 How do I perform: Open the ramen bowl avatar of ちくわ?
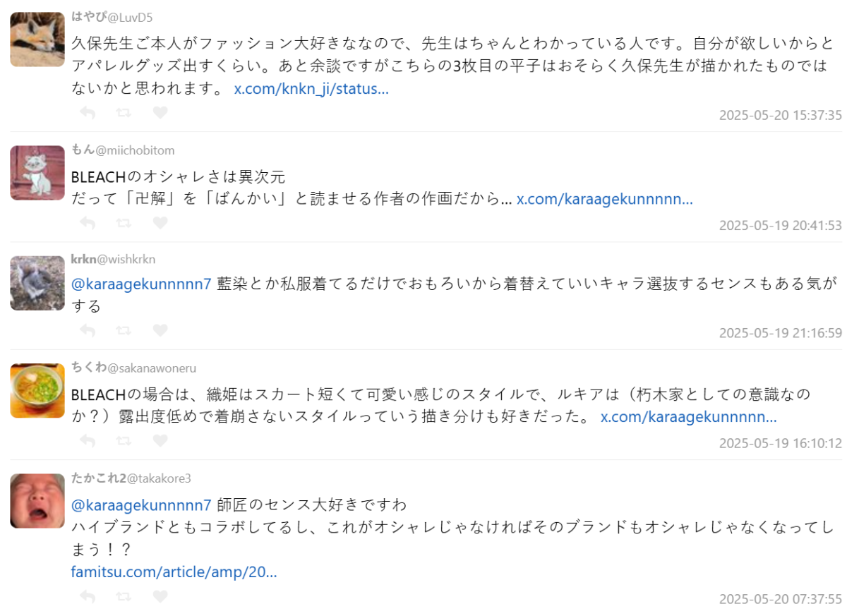pos(37,391)
